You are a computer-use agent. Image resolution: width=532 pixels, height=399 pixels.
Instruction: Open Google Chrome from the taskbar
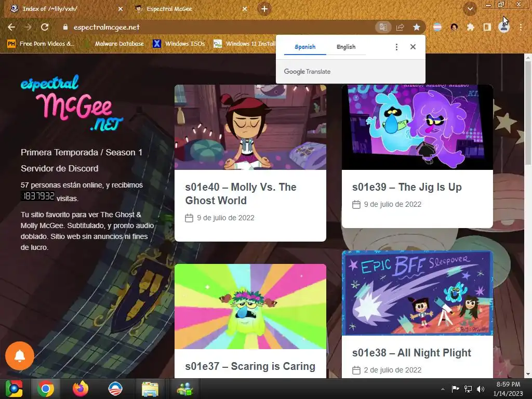(x=46, y=389)
